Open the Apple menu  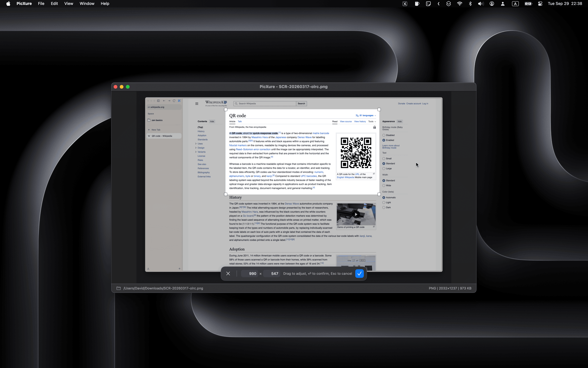coord(8,4)
